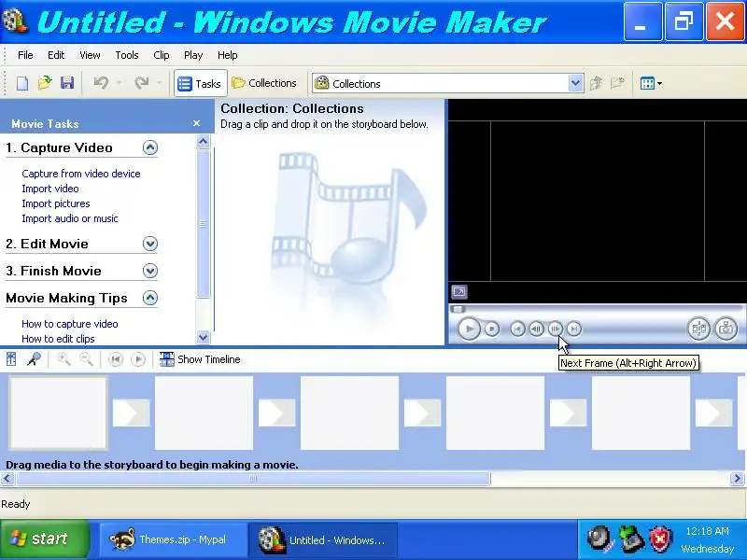Click the New Collection Folder icon
The image size is (747, 560).
click(x=617, y=83)
